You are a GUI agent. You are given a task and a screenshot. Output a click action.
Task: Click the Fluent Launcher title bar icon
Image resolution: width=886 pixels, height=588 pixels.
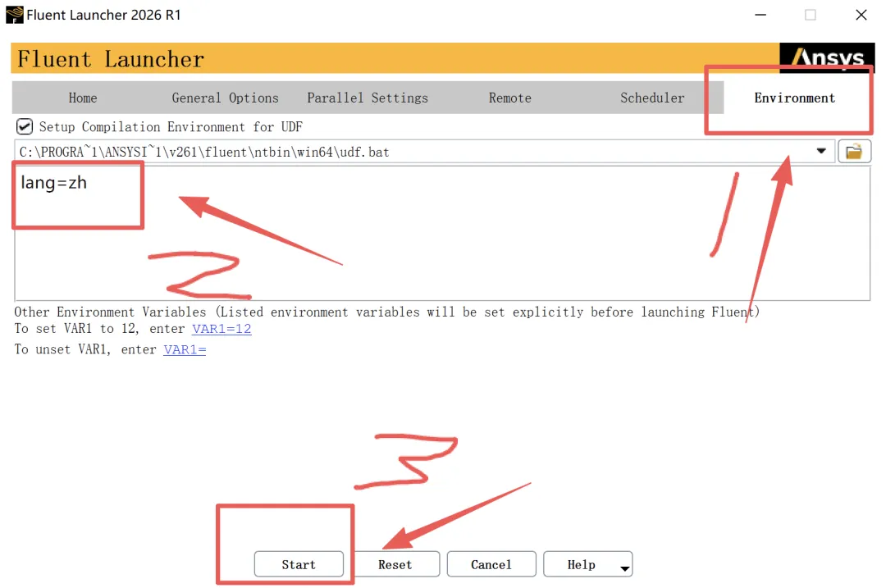tap(14, 15)
